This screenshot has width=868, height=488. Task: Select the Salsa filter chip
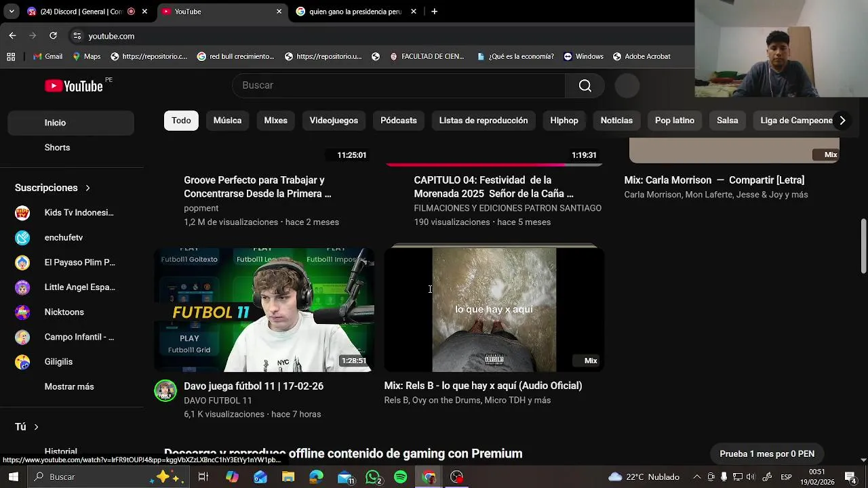click(727, 121)
